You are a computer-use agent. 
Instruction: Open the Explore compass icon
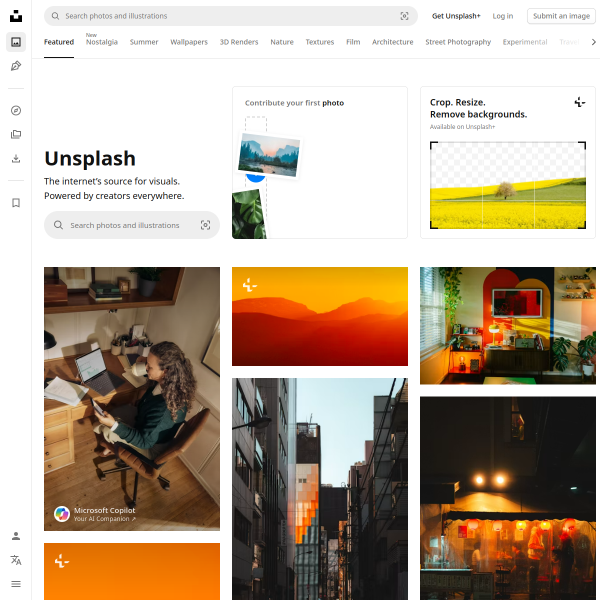tap(16, 111)
